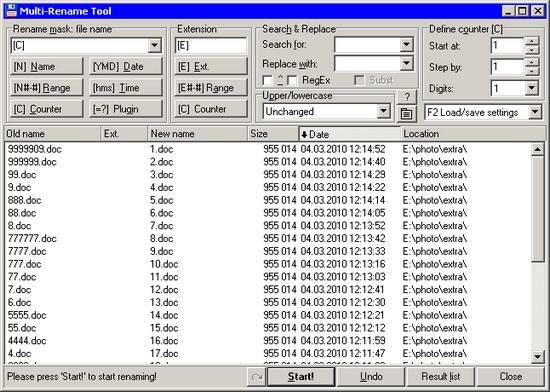
Task: Click the extension [C] Counter button
Action: pyautogui.click(x=211, y=109)
